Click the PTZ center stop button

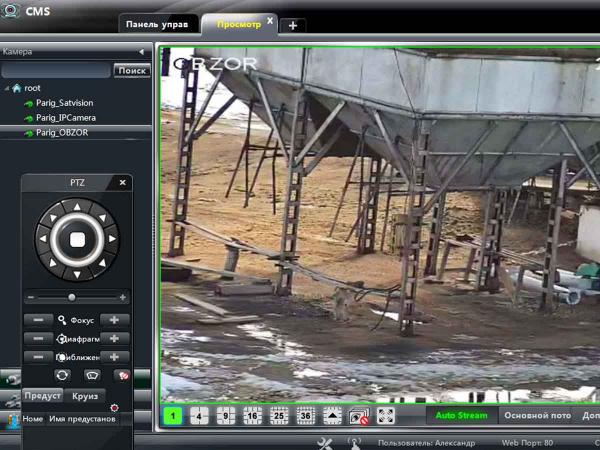[76, 238]
